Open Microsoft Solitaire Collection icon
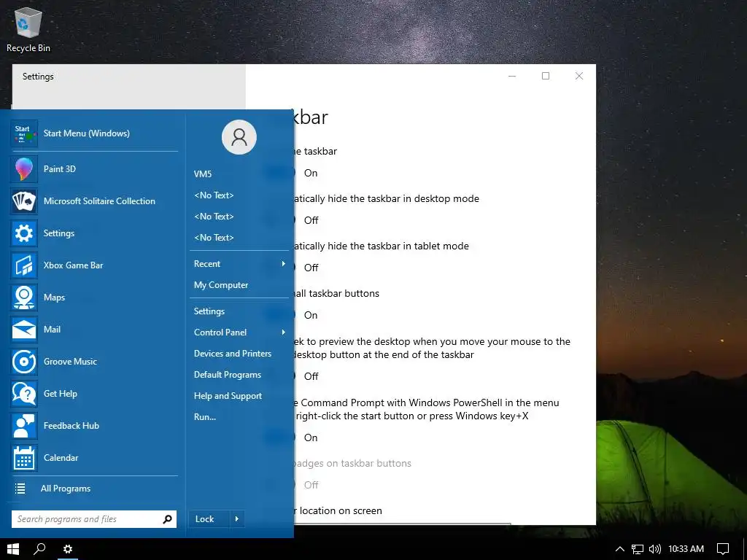This screenshot has width=747, height=560. click(24, 201)
